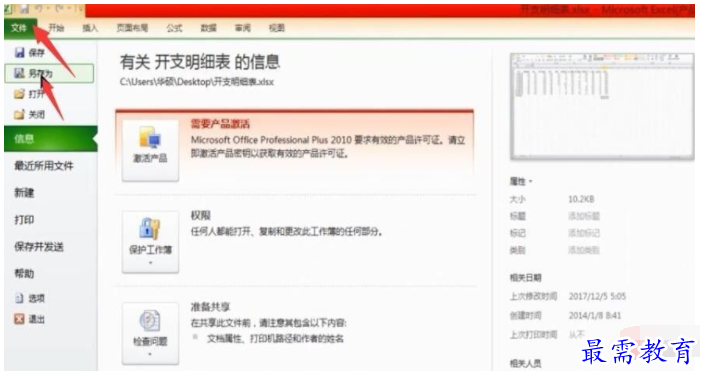Screen dimensions: 703x383
Task: Switch to the 插入 ribbon tab
Action: pos(90,28)
